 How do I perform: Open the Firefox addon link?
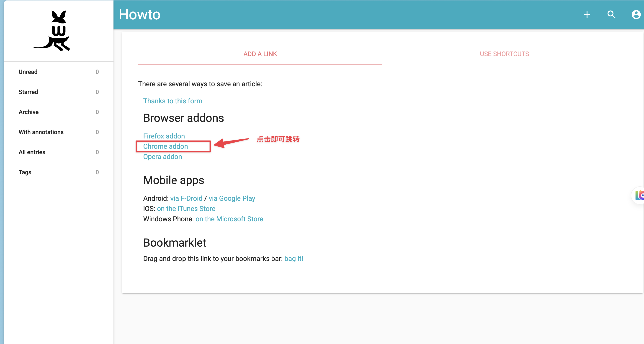click(x=164, y=136)
